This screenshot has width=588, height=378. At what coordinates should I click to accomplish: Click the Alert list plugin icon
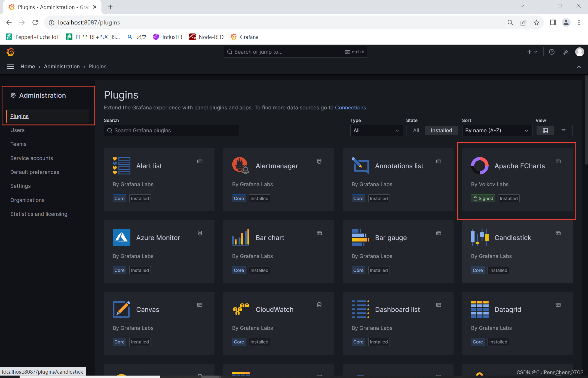[121, 166]
